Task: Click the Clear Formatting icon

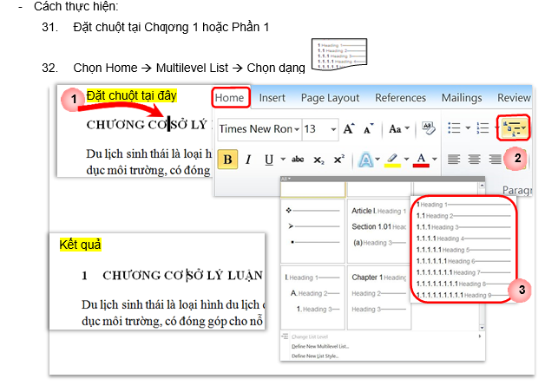Action: 427,129
